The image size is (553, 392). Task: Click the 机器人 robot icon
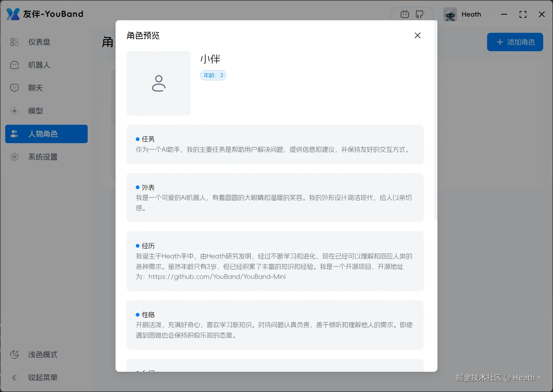[14, 65]
